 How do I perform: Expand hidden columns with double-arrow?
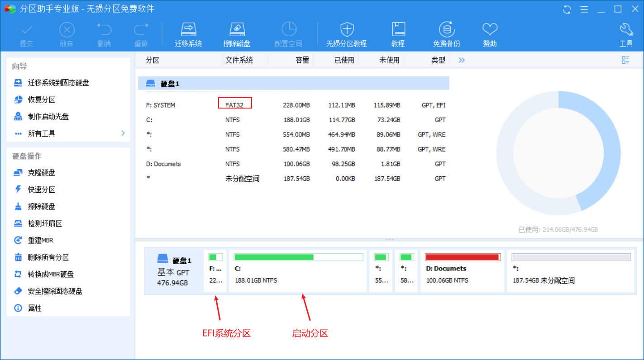[x=462, y=60]
